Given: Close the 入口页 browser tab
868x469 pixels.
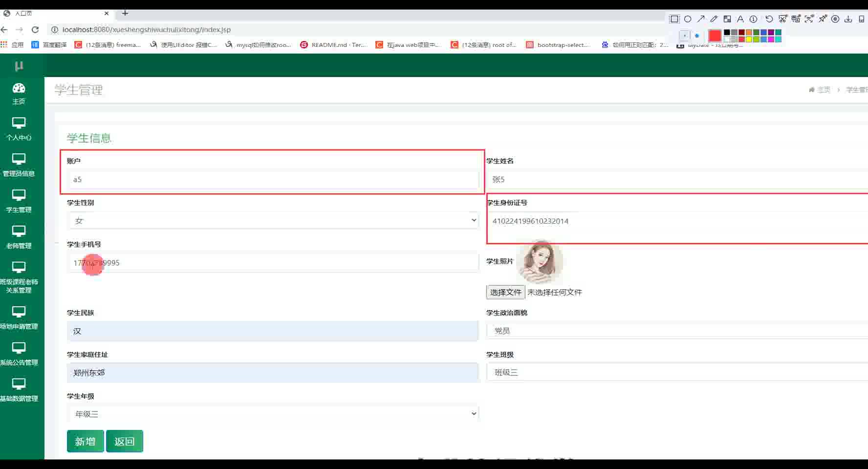Looking at the screenshot, I should [107, 13].
